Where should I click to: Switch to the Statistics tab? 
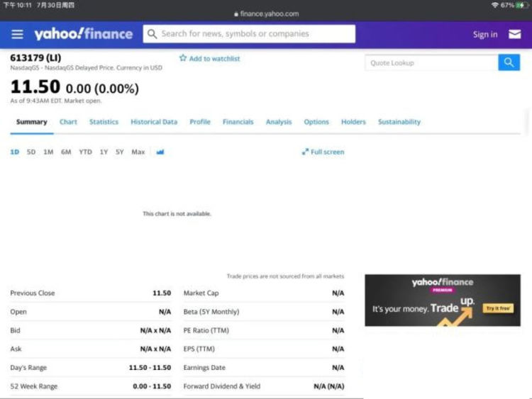pyautogui.click(x=104, y=122)
